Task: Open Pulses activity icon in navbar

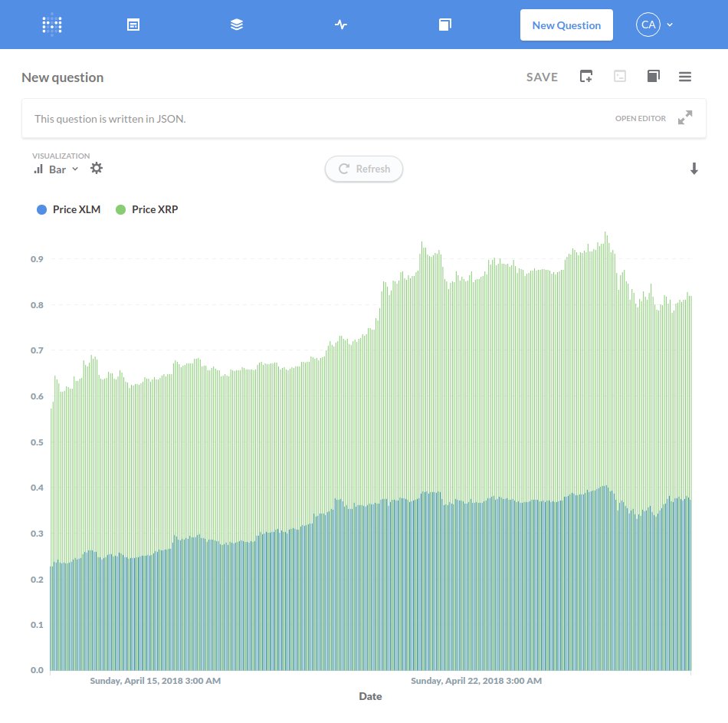Action: pyautogui.click(x=341, y=25)
